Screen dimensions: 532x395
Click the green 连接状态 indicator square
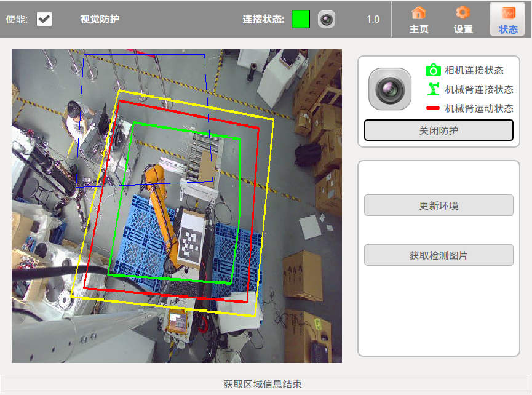301,19
